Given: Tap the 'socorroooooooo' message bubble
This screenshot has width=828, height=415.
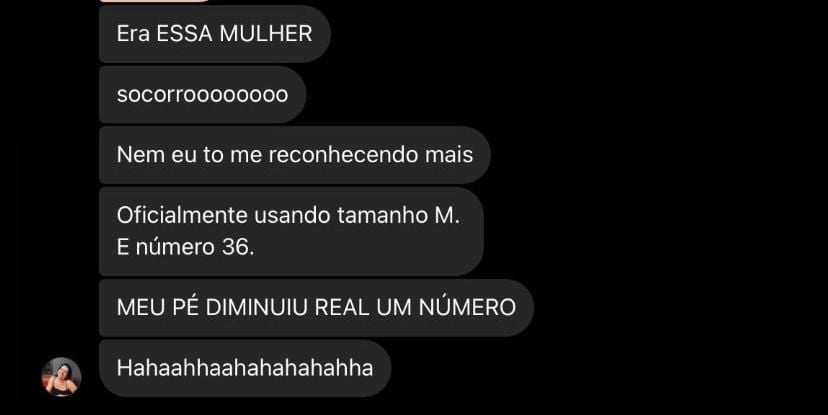Looking at the screenshot, I should pos(202,95).
